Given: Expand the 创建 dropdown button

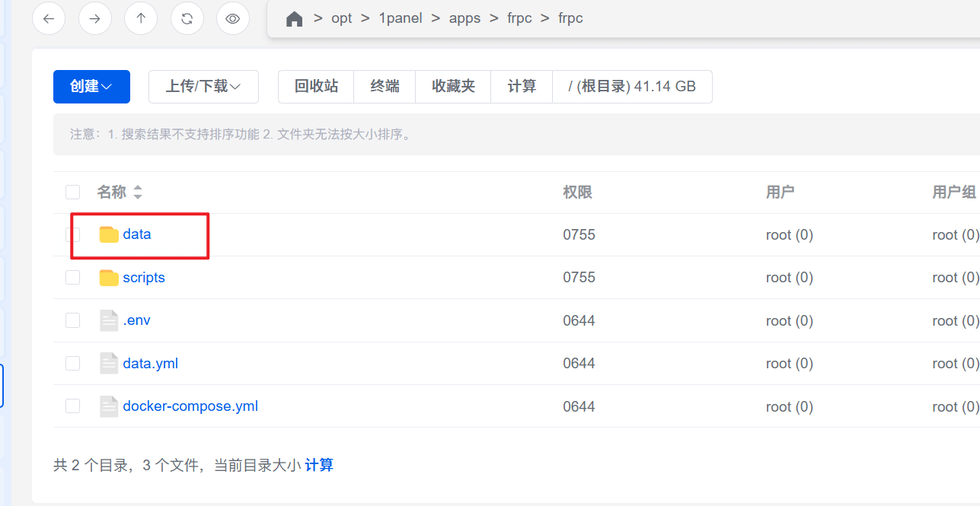Looking at the screenshot, I should pyautogui.click(x=91, y=87).
